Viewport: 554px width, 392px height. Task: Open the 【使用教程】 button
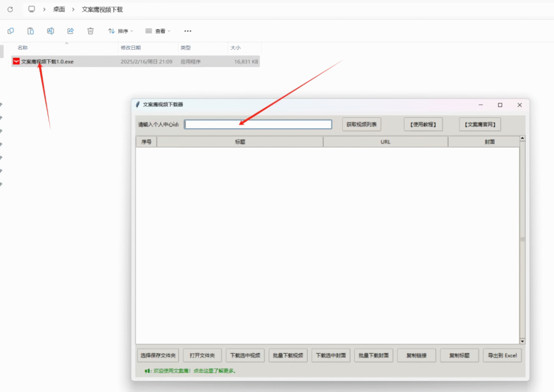click(x=423, y=124)
